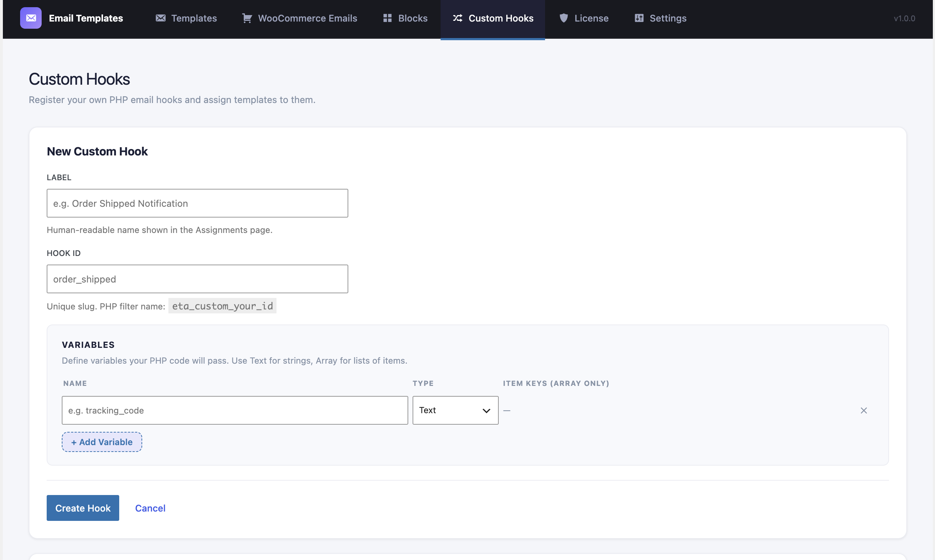The image size is (935, 560).
Task: Click the envelope icon beside Templates
Action: [x=161, y=18]
